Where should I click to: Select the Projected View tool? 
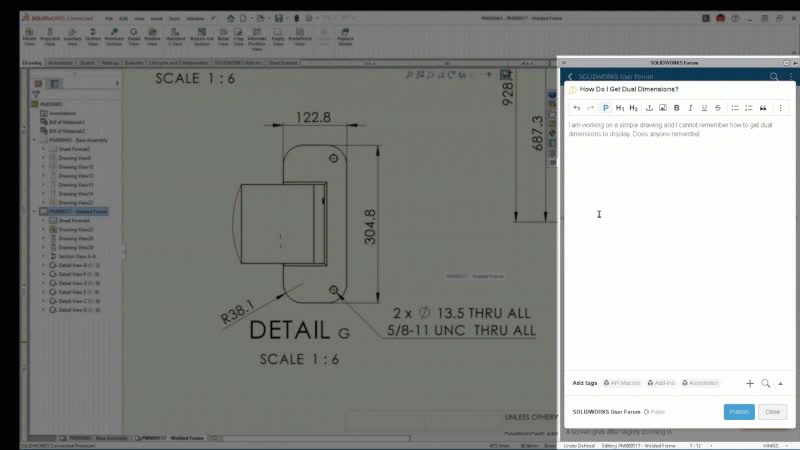(50, 37)
